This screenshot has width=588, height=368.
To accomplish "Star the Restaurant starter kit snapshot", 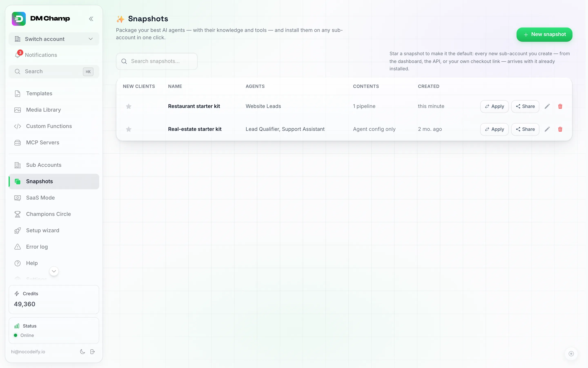I will [129, 106].
